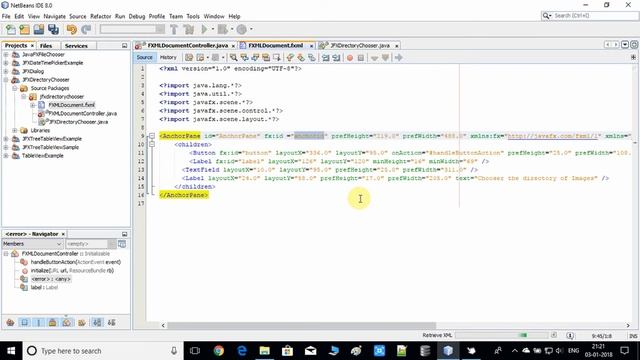Screen dimensions: 640x360
Task: Click the Open Project toolbar icon
Action: [x=39, y=29]
